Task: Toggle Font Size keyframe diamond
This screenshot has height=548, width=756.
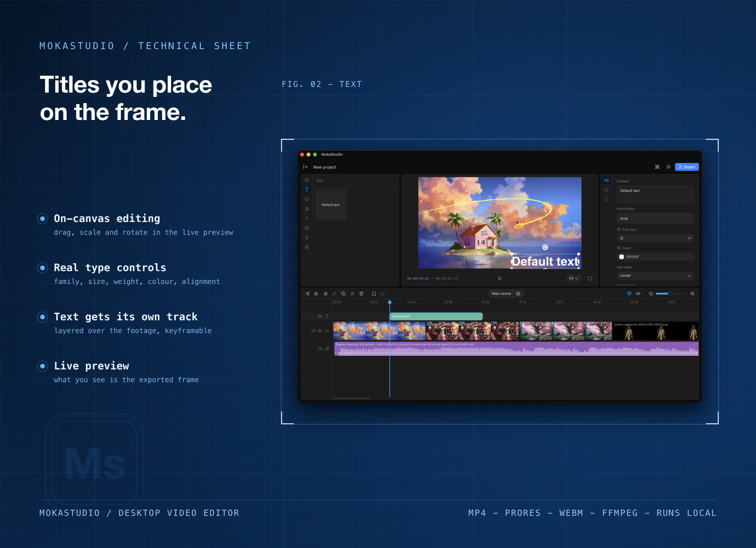Action: pyautogui.click(x=619, y=229)
